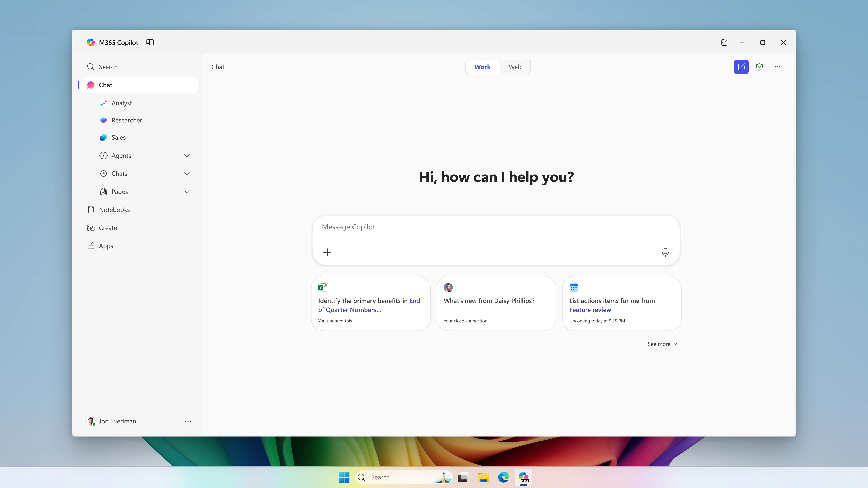Expand the Pages section

(187, 192)
